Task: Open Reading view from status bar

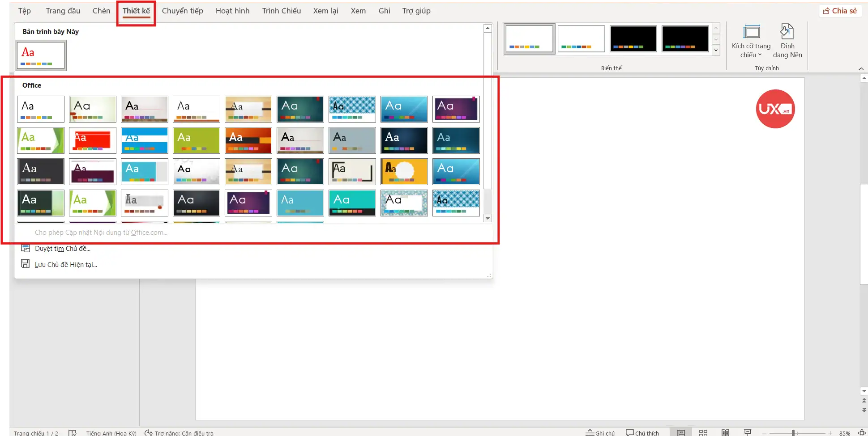Action: pyautogui.click(x=725, y=432)
